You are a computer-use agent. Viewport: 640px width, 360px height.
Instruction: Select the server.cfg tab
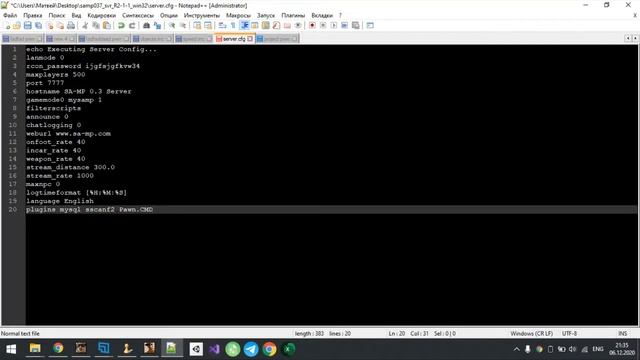(x=234, y=39)
